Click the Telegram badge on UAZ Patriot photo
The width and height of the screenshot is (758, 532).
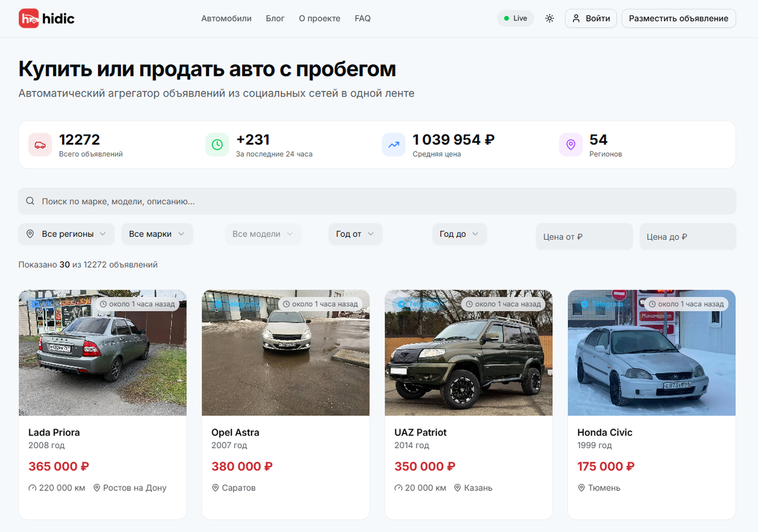420,304
